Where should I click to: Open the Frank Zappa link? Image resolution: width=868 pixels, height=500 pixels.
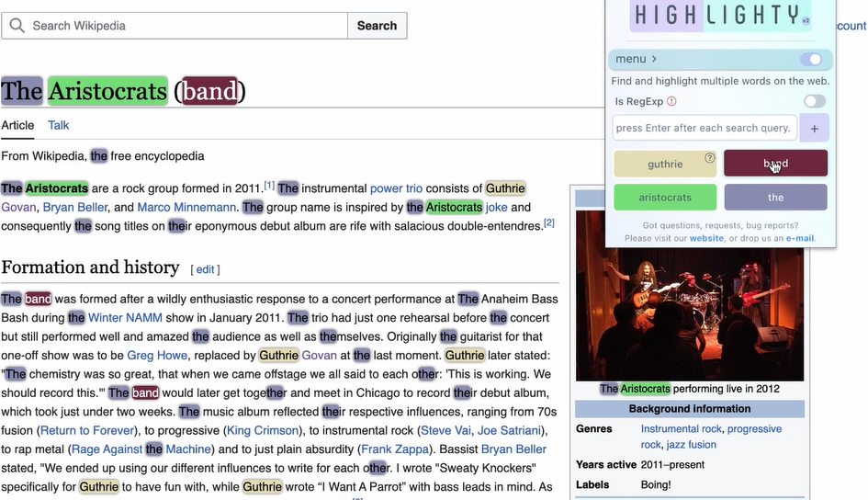(x=395, y=449)
